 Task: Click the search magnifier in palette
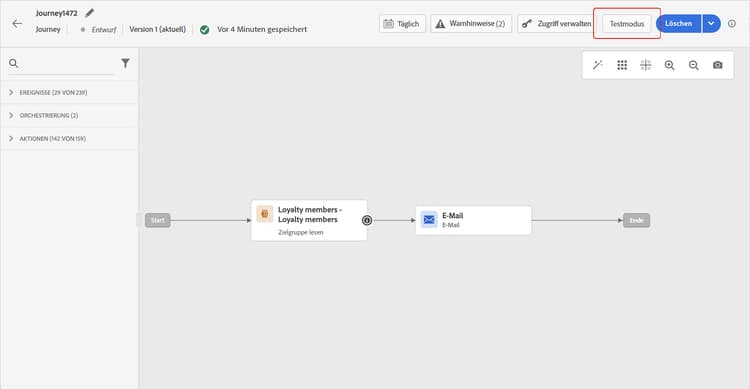(13, 63)
